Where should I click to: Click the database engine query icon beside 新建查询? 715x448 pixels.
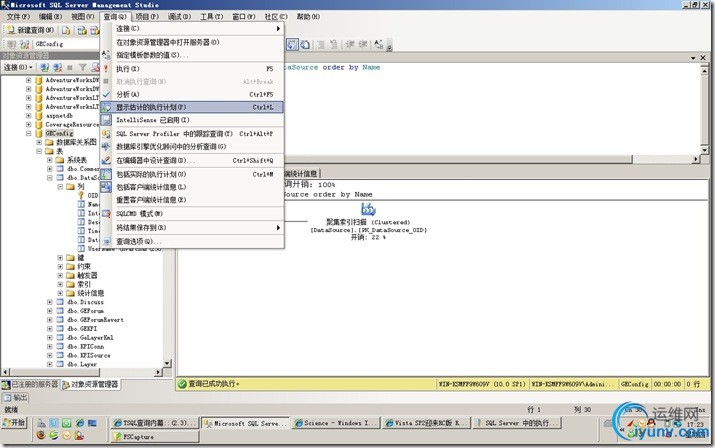(x=67, y=30)
